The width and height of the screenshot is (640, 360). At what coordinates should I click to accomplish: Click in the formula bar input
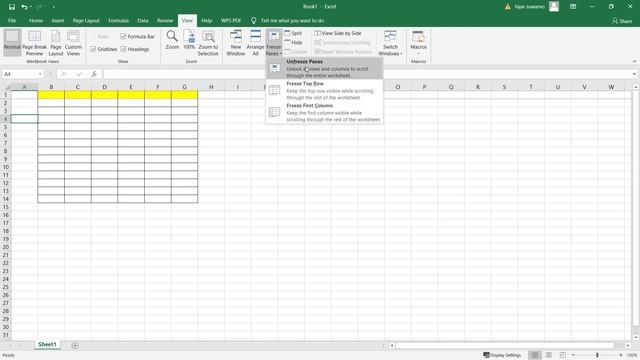[x=367, y=74]
